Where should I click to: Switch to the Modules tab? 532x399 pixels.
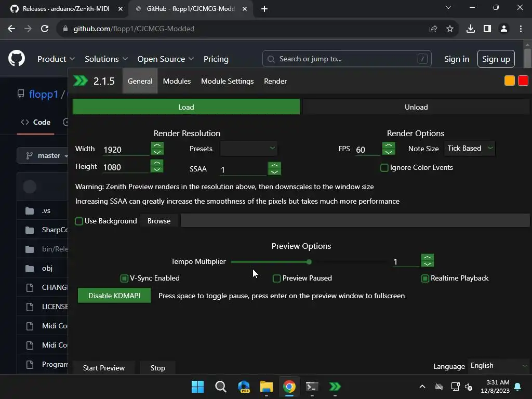click(x=177, y=81)
